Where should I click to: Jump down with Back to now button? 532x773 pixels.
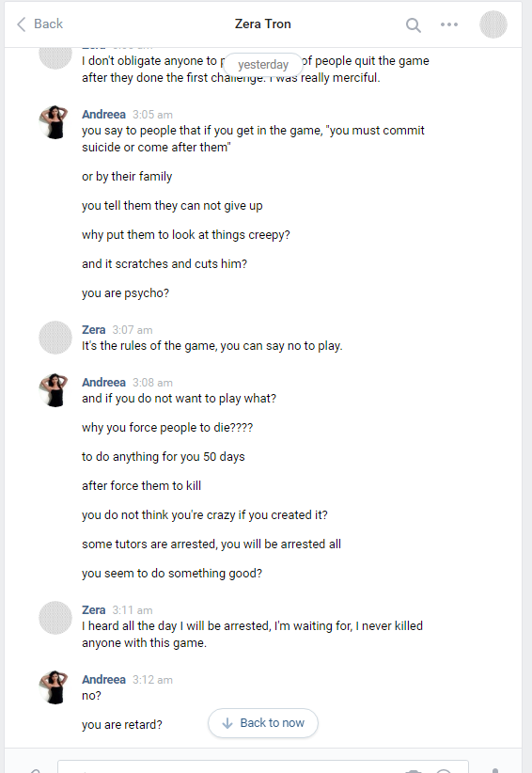point(263,723)
